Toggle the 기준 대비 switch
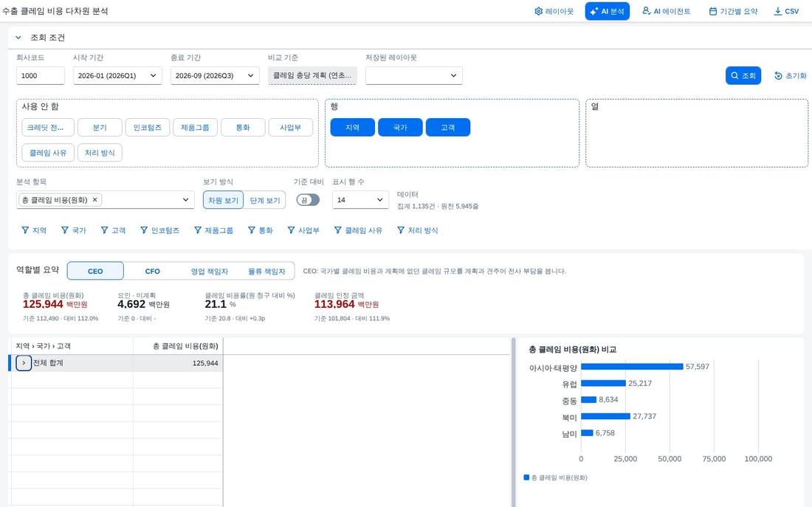Screen dimensions: 812x507 click(x=308, y=200)
